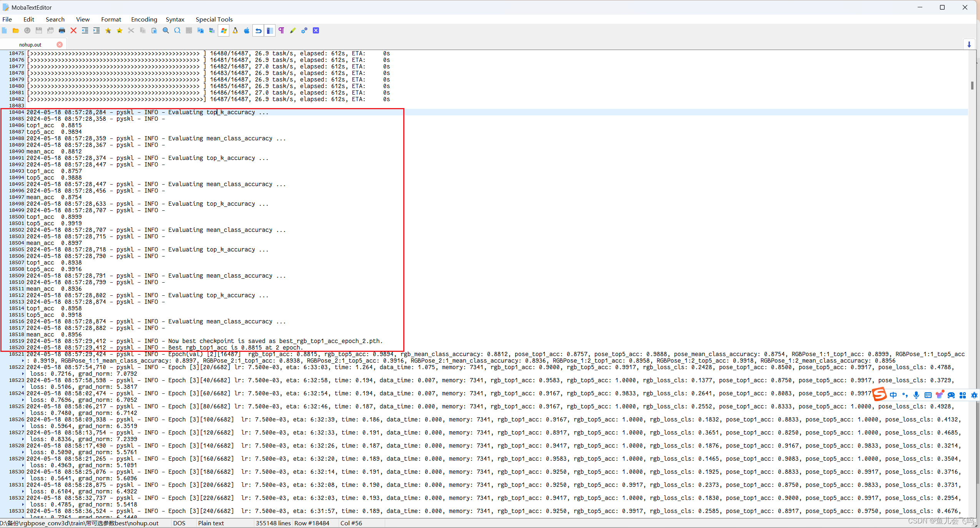
Task: Click the Open file folder icon
Action: [16, 31]
